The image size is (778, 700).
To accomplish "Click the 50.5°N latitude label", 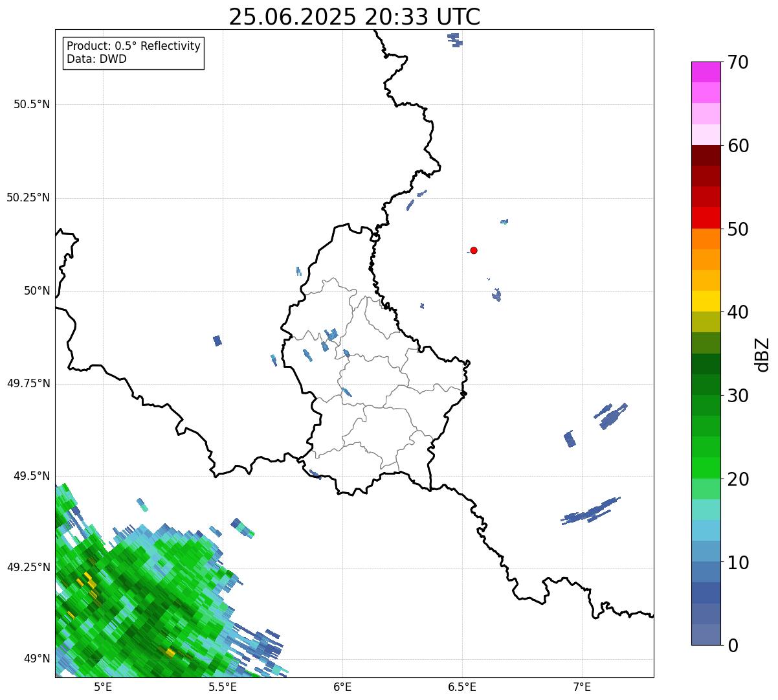I will point(32,104).
